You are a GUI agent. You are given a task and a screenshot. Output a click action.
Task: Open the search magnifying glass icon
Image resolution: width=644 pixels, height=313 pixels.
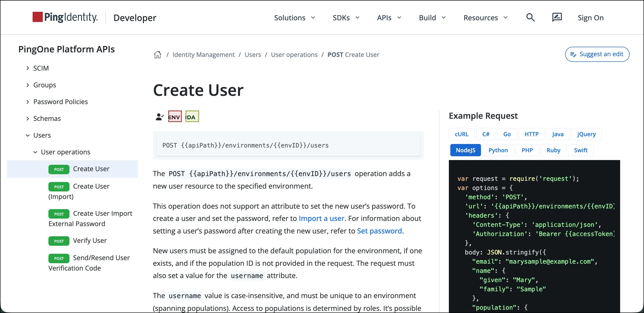click(x=531, y=17)
